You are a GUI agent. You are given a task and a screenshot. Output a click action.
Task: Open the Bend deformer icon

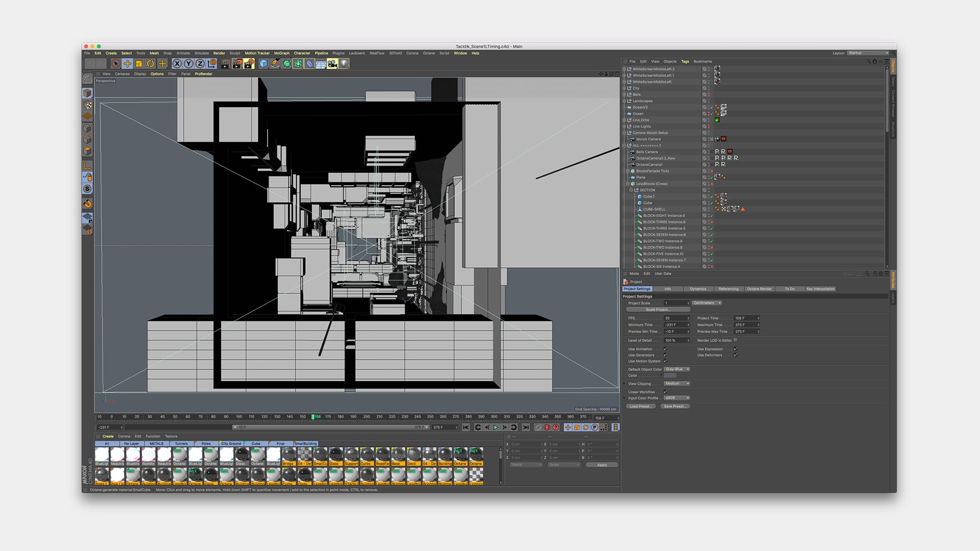[309, 64]
